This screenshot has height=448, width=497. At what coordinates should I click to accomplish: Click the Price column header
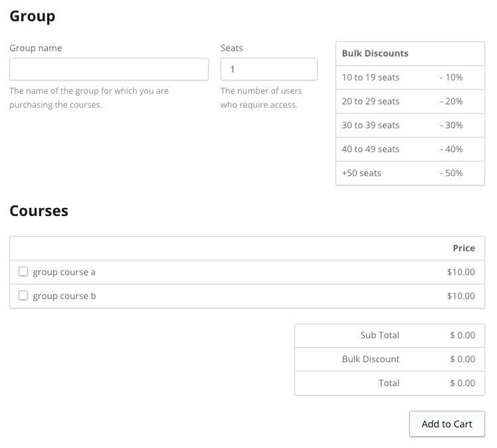click(x=463, y=248)
